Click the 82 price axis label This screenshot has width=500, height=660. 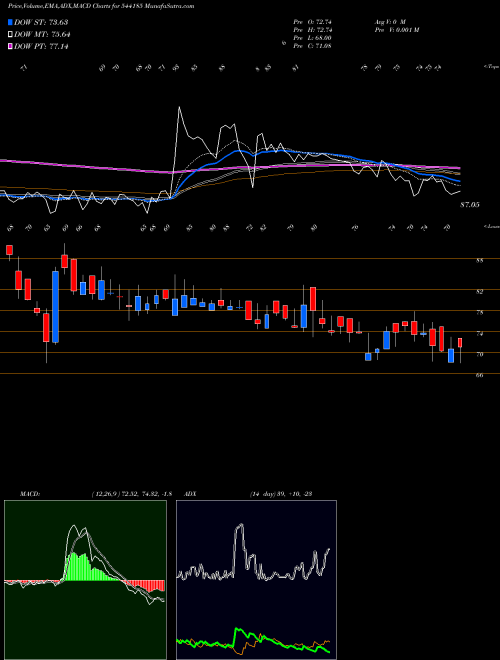tap(479, 291)
